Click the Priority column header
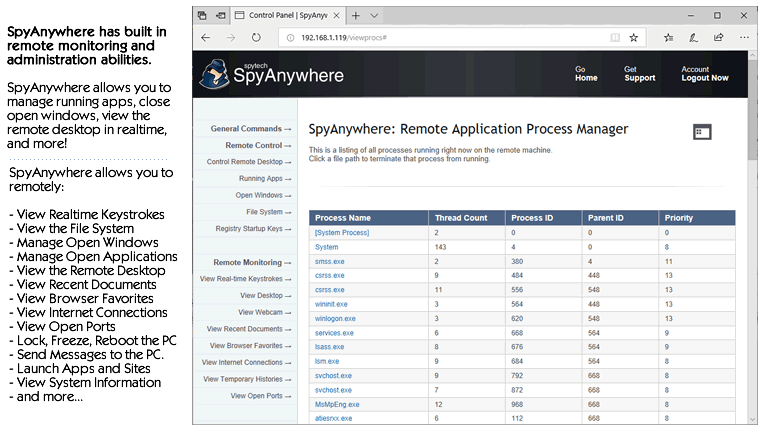This screenshot has width=761, height=445. 697,218
